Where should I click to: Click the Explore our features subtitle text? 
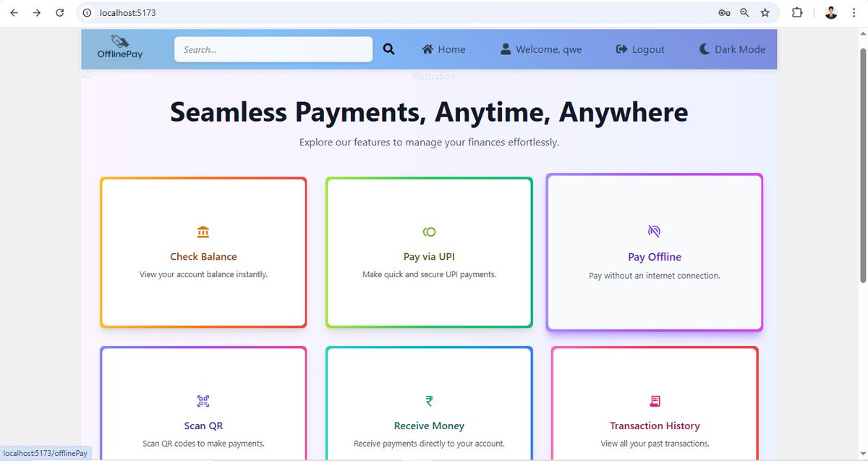click(429, 143)
